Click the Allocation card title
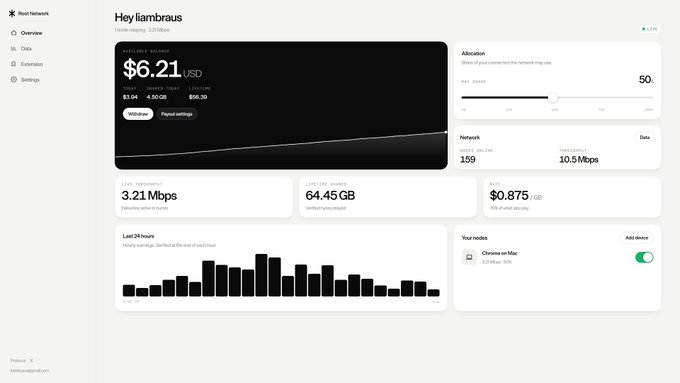Viewport: 680px width, 383px height. 473,53
